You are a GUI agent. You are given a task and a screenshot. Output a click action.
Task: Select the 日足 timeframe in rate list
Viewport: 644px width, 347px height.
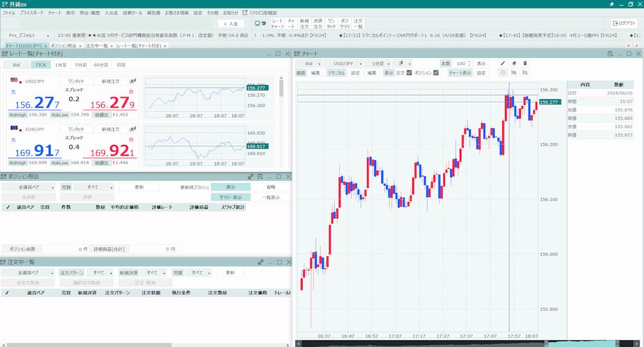(121, 65)
